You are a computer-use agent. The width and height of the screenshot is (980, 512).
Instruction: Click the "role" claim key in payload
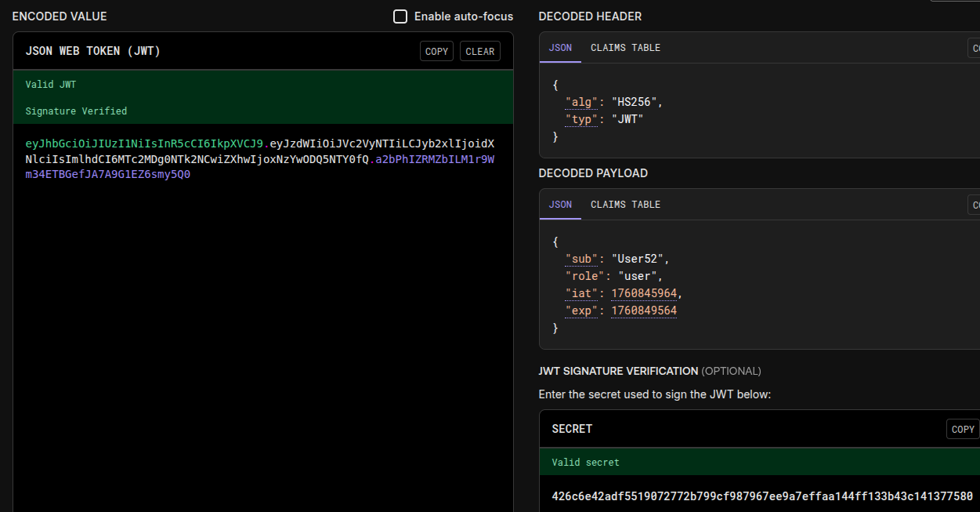click(581, 276)
